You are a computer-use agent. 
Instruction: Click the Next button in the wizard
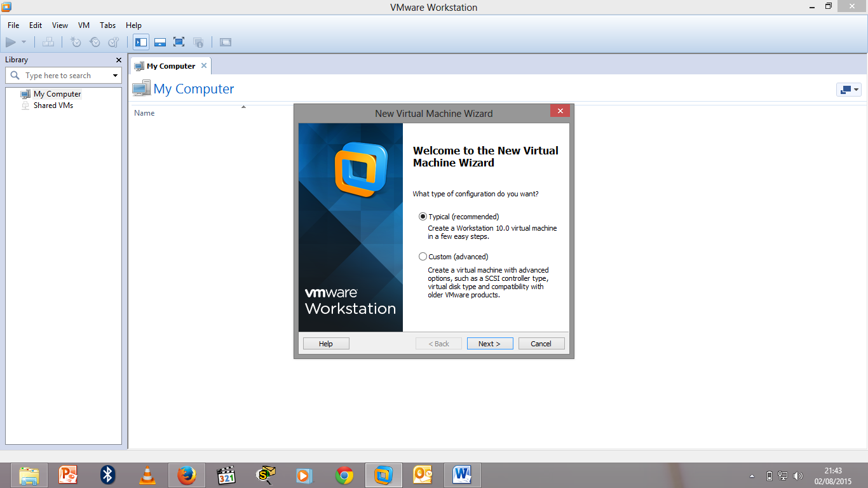(489, 343)
